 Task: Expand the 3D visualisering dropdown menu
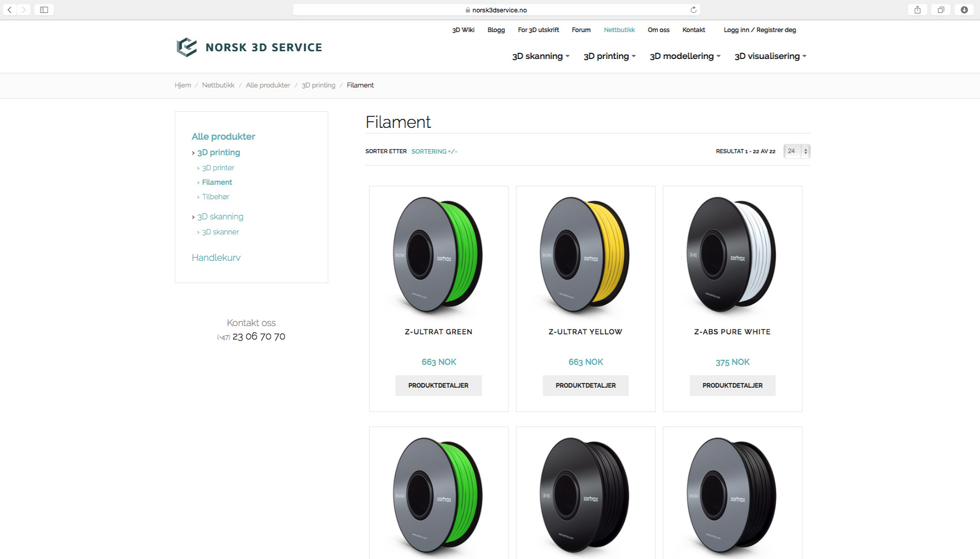[770, 56]
